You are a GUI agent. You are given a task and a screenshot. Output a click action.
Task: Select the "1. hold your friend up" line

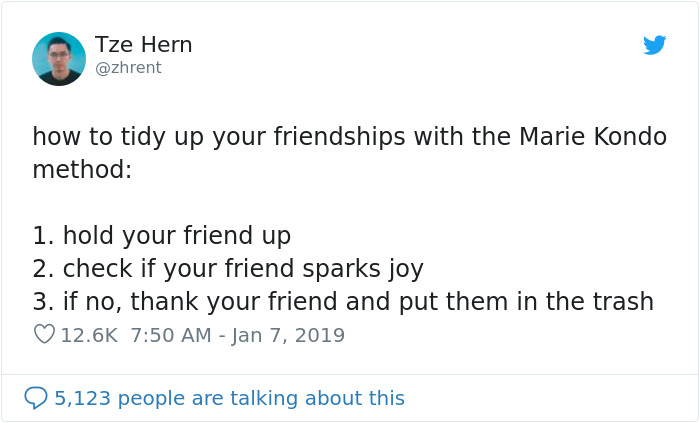pos(161,236)
